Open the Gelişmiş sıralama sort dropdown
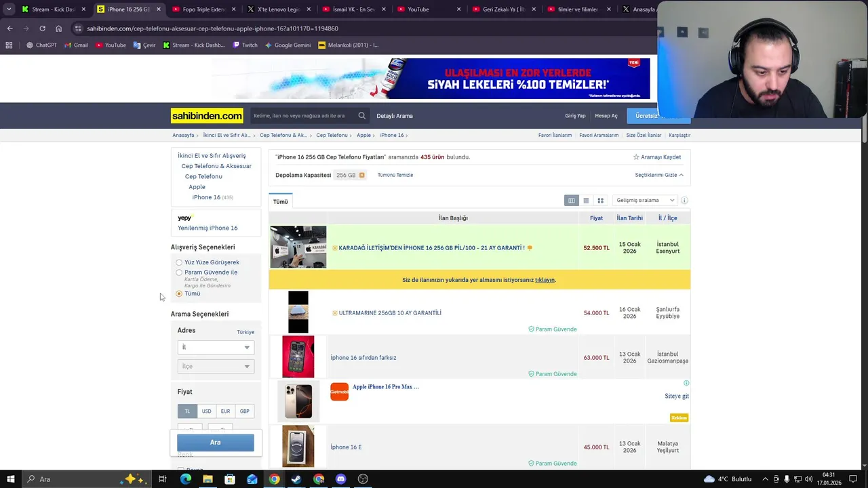Image resolution: width=868 pixels, height=488 pixels. tap(644, 201)
